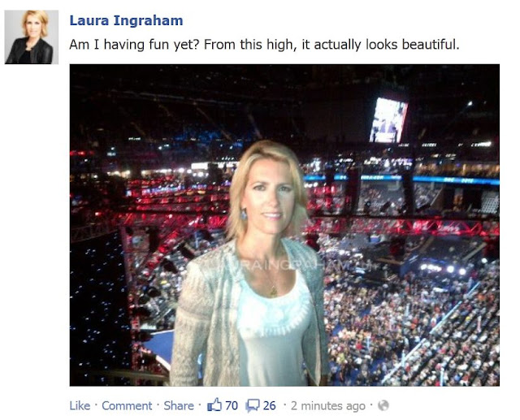Click the overhead video screen in the photo
This screenshot has height=420, width=520.
point(388,120)
